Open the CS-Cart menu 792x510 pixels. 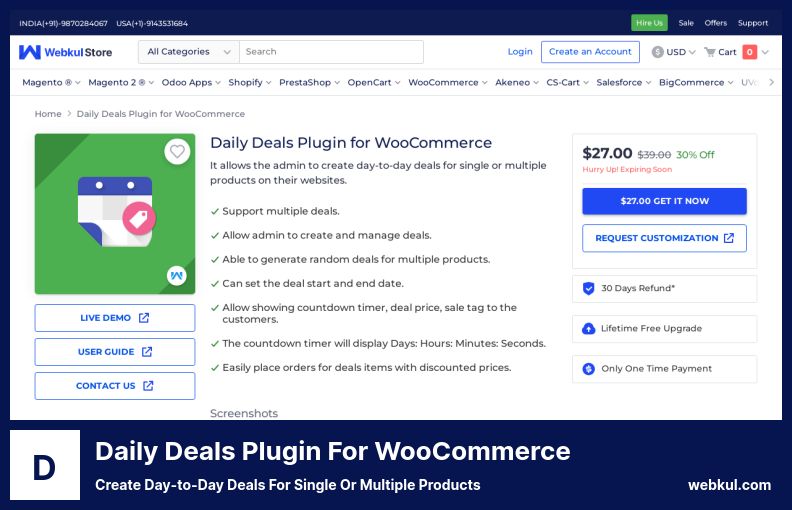[567, 82]
